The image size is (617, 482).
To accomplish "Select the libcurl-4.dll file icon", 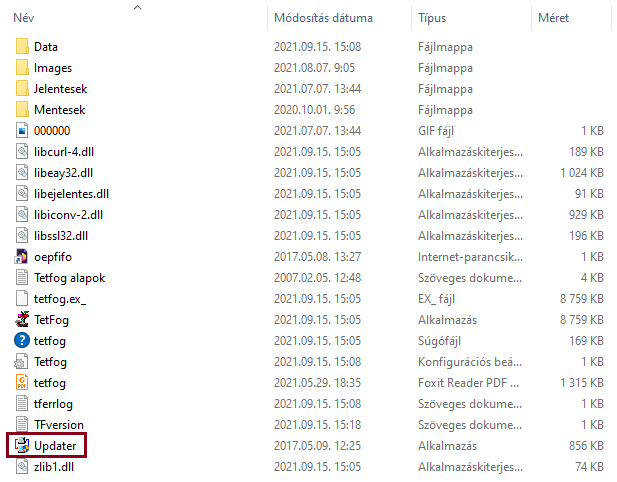I will pos(22,151).
